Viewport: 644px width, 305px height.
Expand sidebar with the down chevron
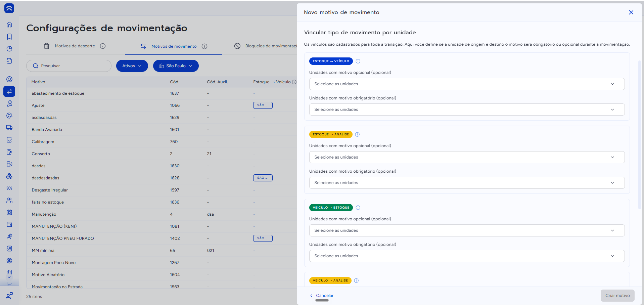click(x=9, y=277)
